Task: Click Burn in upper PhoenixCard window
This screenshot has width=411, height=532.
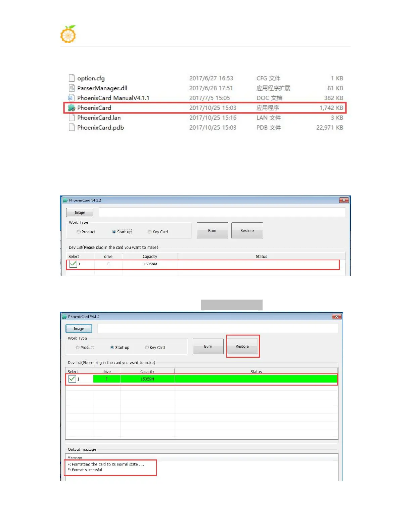Action: tap(212, 231)
